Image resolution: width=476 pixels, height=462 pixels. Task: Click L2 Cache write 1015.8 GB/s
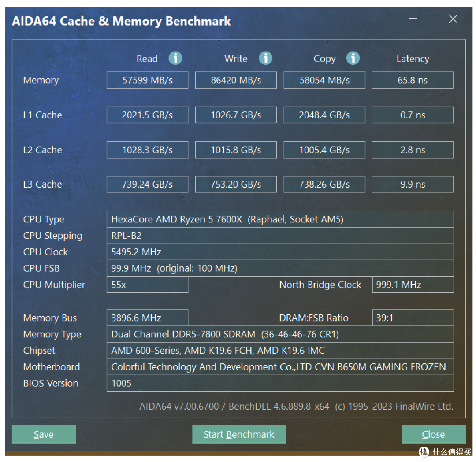coord(236,150)
